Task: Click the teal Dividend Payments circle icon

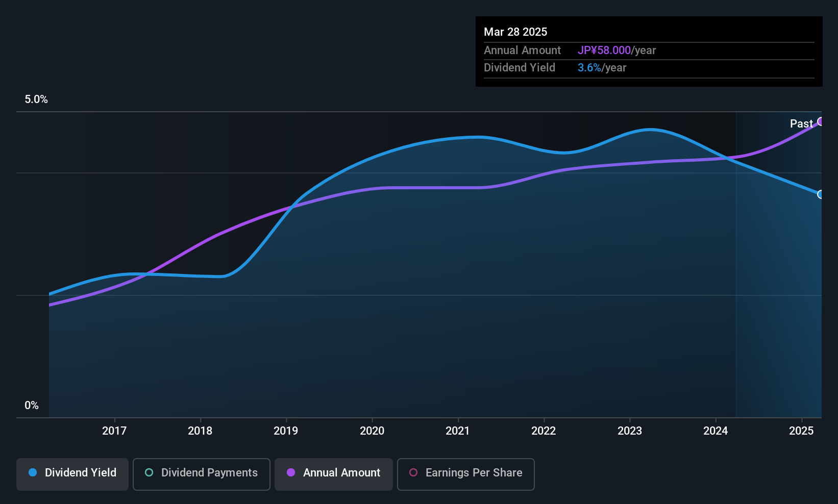Action: coord(149,473)
